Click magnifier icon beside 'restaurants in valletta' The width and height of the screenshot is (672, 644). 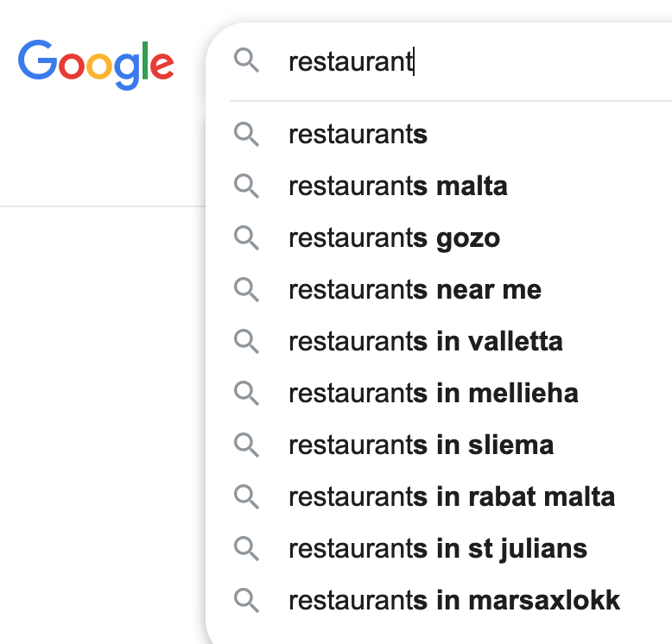click(246, 342)
